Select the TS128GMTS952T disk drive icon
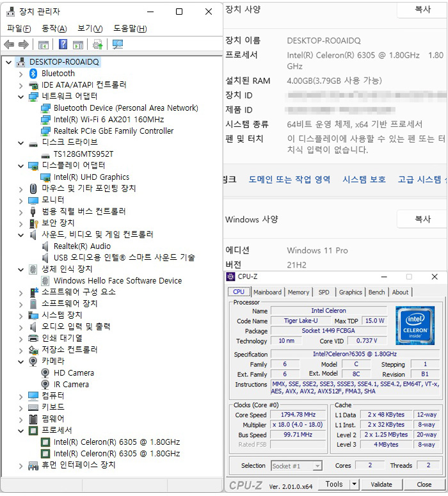The width and height of the screenshot is (448, 496). pos(45,156)
